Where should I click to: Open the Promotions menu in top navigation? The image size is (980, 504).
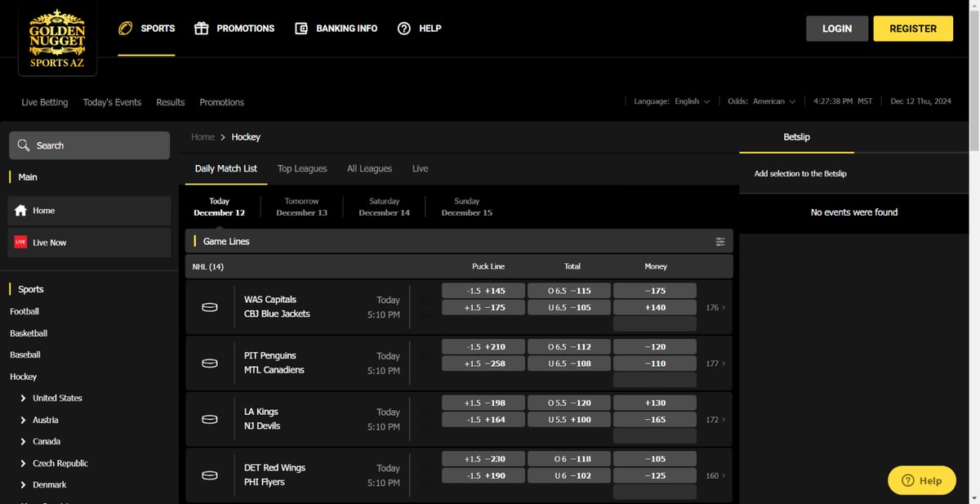click(x=234, y=29)
